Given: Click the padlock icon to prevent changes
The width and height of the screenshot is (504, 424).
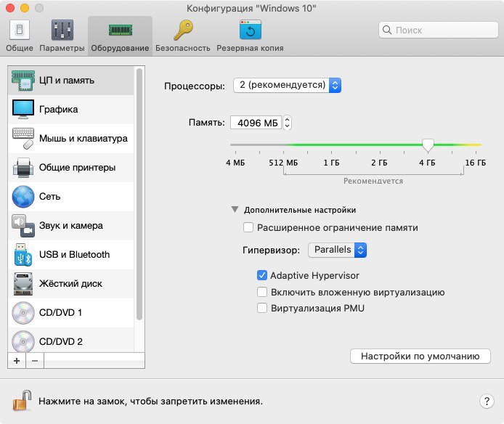Looking at the screenshot, I should click(x=22, y=401).
